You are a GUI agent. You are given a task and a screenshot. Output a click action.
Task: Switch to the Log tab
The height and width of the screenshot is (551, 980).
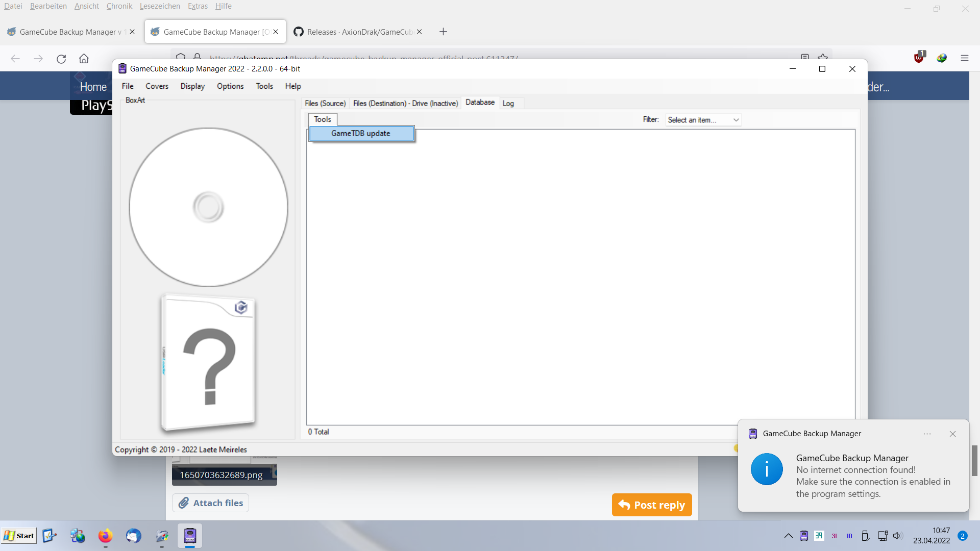(x=508, y=103)
